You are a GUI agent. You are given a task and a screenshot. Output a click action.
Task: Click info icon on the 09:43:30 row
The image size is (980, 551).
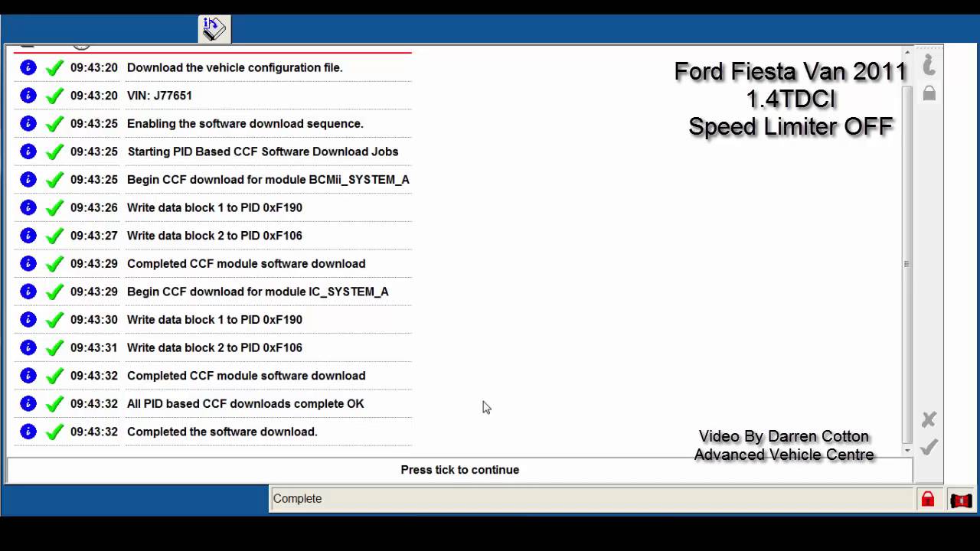(28, 319)
